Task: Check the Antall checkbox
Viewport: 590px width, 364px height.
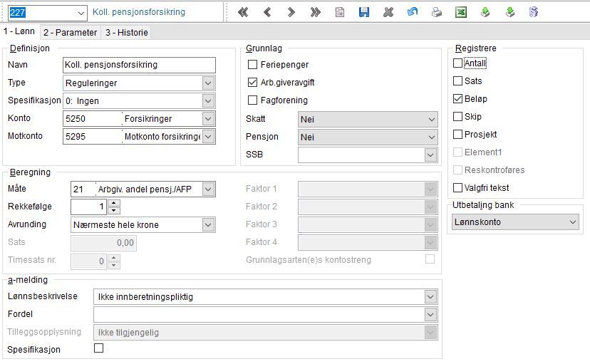Action: 457,63
